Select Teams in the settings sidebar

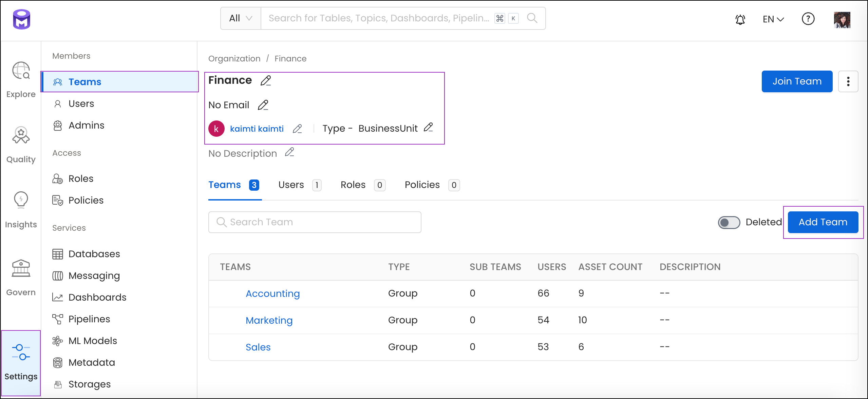pos(119,82)
